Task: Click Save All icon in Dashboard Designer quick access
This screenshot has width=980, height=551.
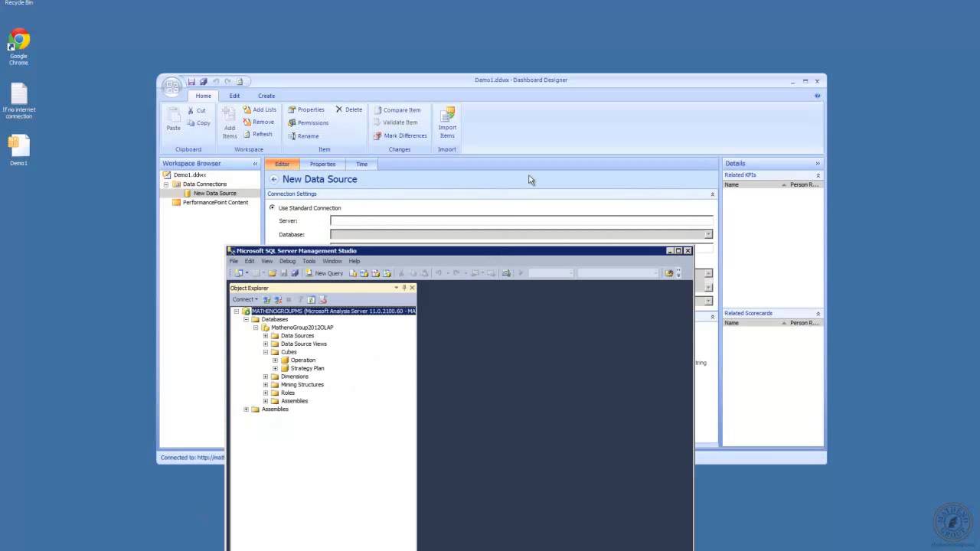Action: click(203, 82)
